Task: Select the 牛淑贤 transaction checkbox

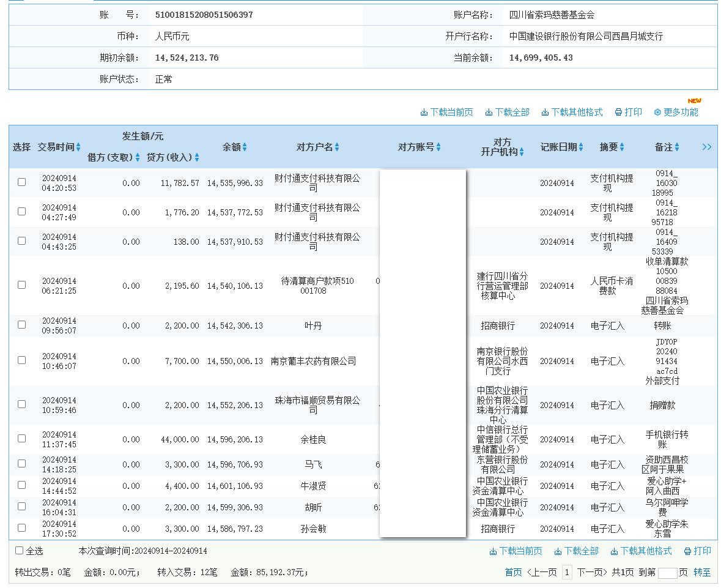Action: (x=21, y=485)
